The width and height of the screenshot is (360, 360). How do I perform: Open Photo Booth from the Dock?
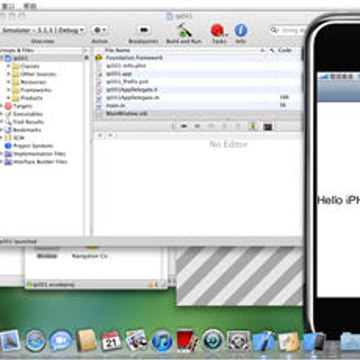pyautogui.click(x=187, y=341)
